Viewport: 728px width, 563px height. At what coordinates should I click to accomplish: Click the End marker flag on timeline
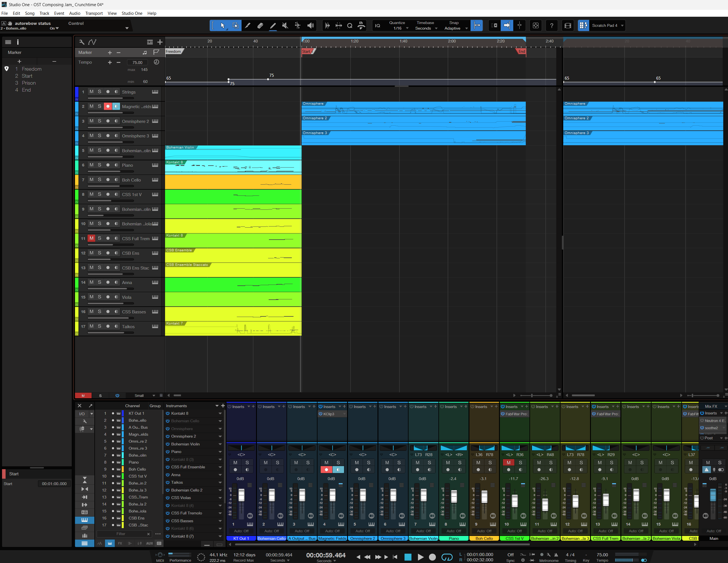[521, 51]
